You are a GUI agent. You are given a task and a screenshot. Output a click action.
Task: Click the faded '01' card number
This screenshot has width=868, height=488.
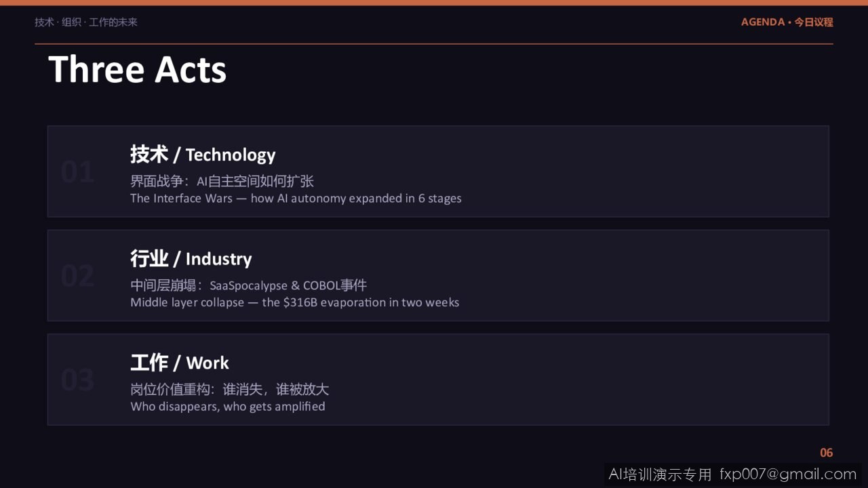77,172
